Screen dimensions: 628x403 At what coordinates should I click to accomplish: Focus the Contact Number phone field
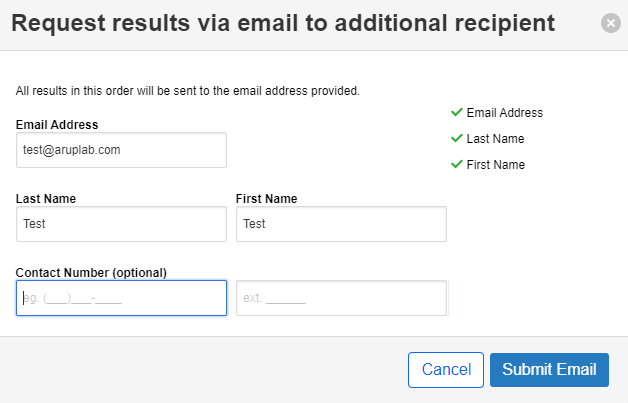click(121, 298)
